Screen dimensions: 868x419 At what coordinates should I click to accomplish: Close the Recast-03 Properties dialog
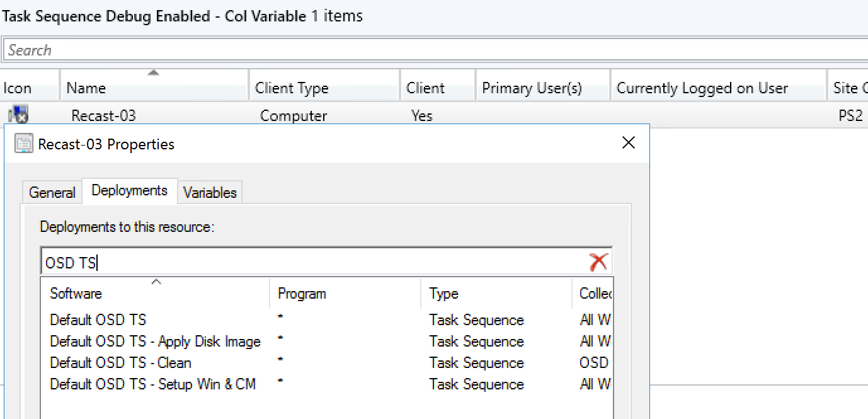pos(628,143)
